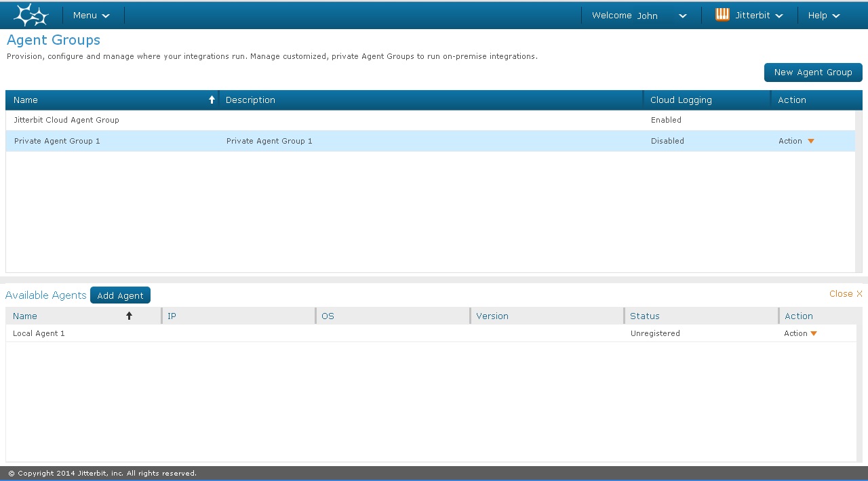Image resolution: width=868 pixels, height=481 pixels.
Task: Select the Jitterbit Cloud Agent Group row
Action: [x=431, y=120]
